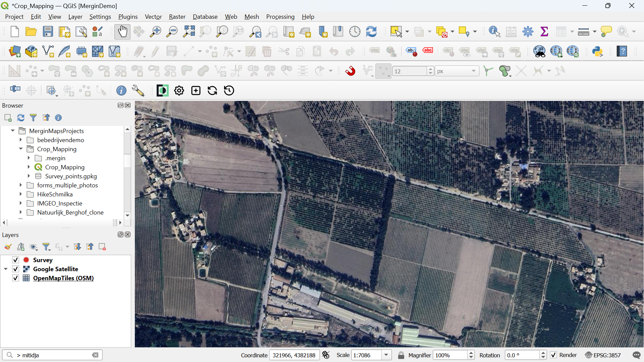Open the Vector menu

[153, 17]
